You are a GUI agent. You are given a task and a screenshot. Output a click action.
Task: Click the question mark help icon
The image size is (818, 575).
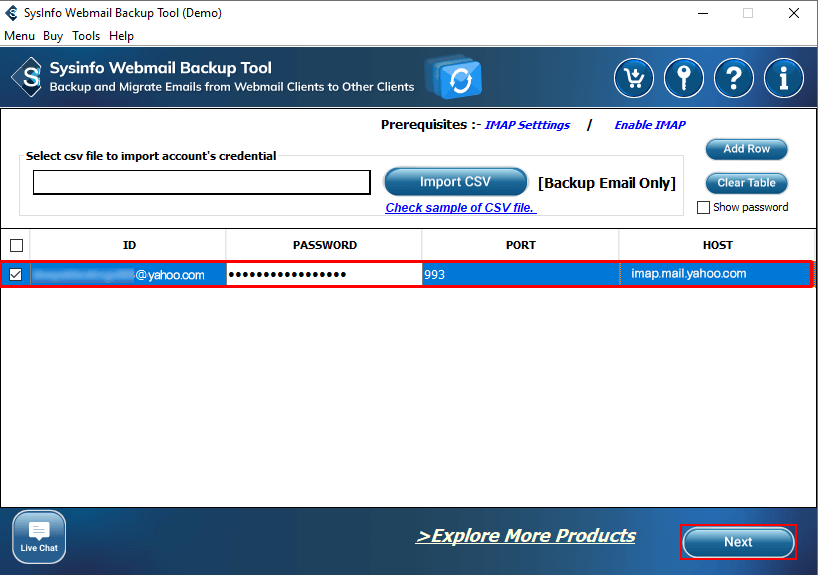click(x=733, y=78)
